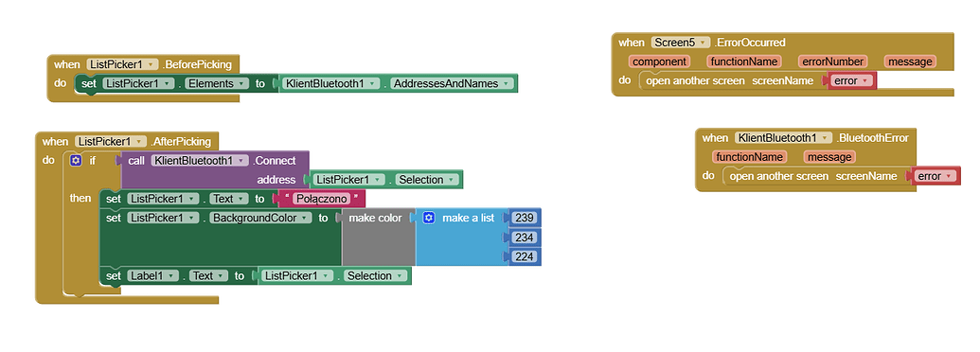Select the errorNumber parameter block

pos(832,62)
